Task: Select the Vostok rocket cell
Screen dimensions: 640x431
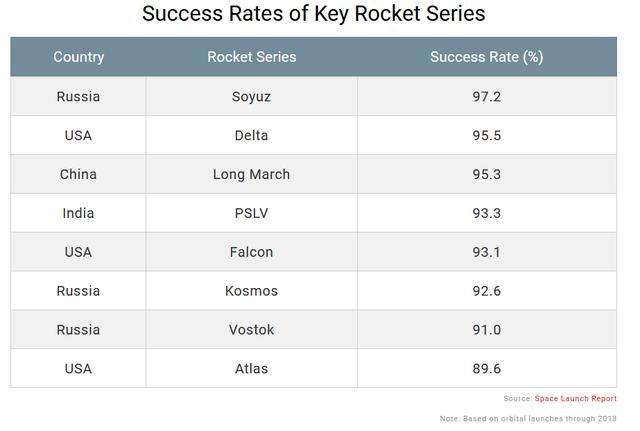Action: pyautogui.click(x=251, y=329)
